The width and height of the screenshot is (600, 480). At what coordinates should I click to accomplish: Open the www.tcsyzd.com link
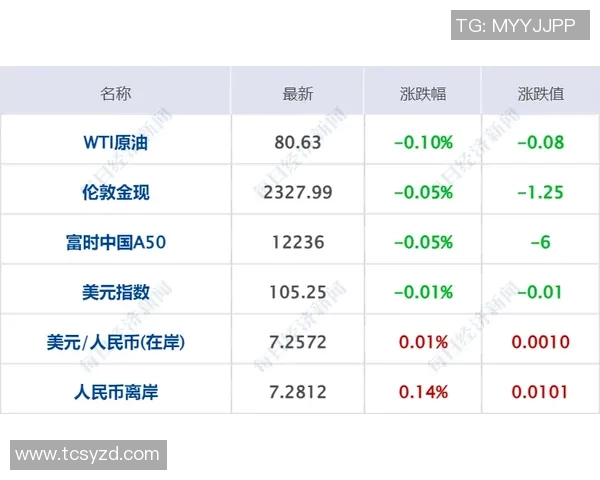point(88,454)
